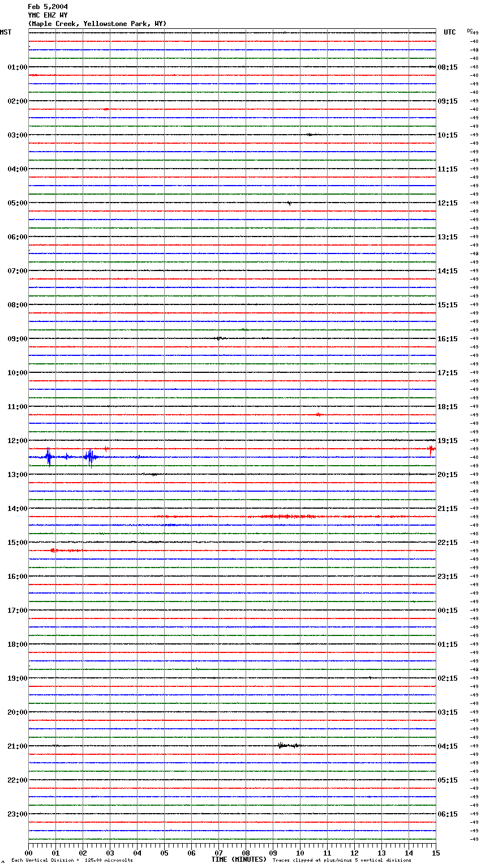Click the date text 'Feb 5,2004'
Viewport: 481px width, 868px height.
[x=48, y=7]
